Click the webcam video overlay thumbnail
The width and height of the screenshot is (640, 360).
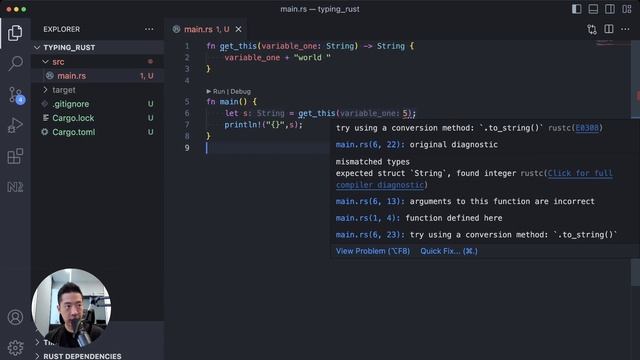pos(71,307)
